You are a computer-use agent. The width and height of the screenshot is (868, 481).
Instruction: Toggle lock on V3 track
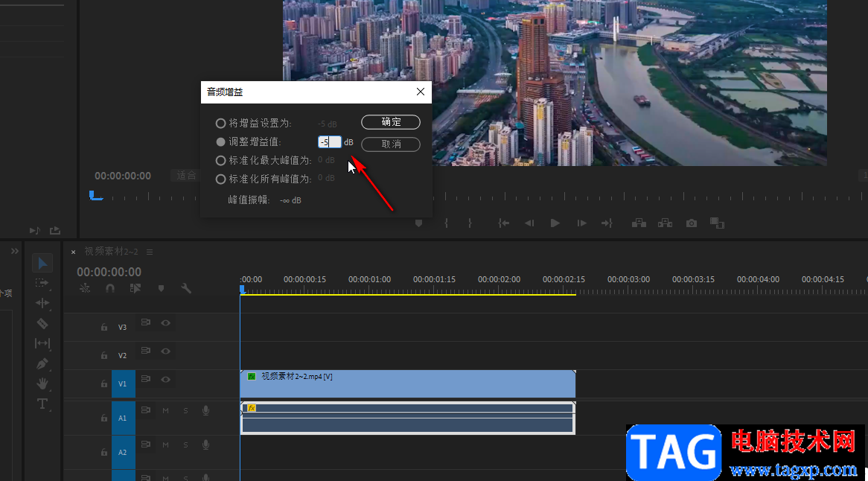pos(104,327)
